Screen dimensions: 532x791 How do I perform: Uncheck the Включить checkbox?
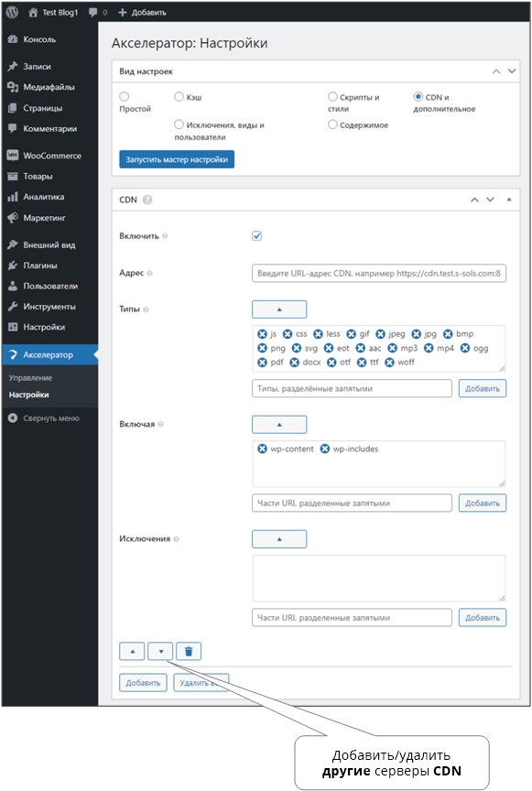pos(257,235)
